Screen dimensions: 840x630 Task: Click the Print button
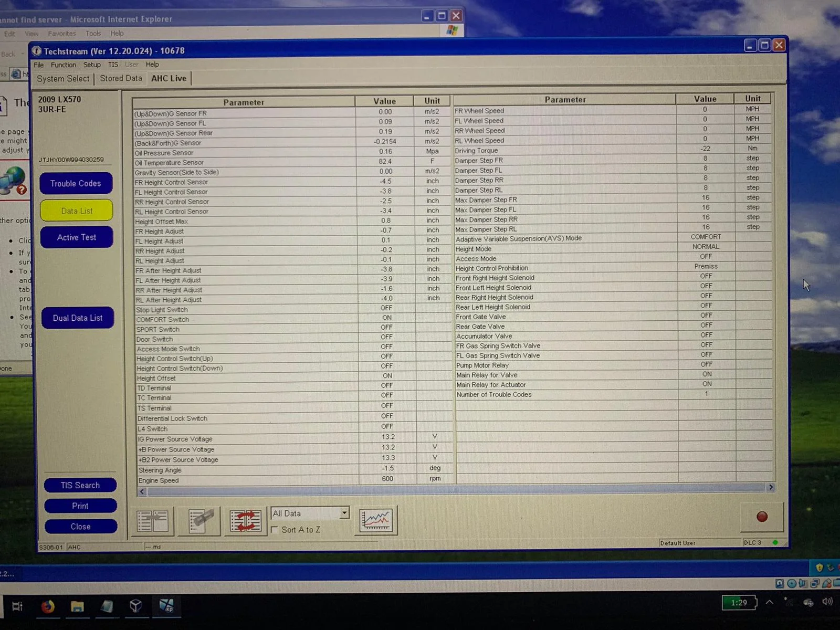(80, 506)
